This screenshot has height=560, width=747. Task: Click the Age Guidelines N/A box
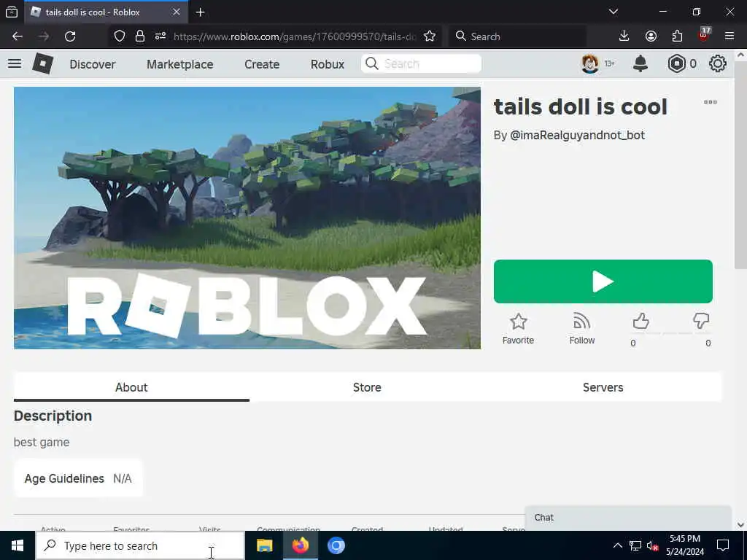(78, 478)
